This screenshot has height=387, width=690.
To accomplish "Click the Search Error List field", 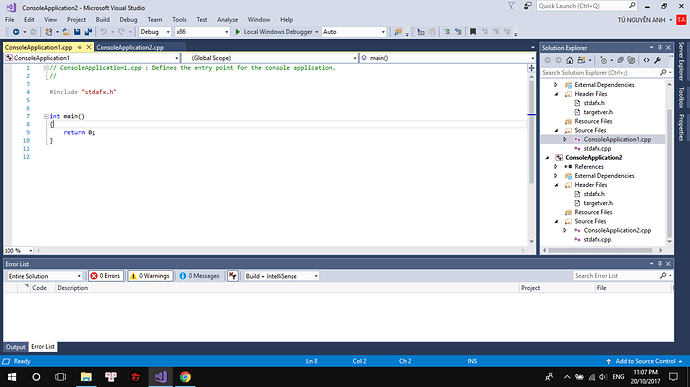I will (616, 276).
